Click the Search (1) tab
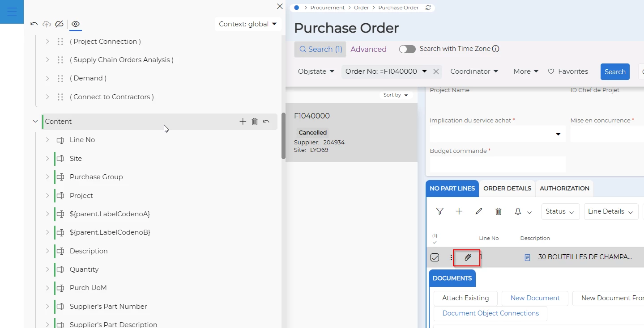The image size is (644, 328). click(320, 49)
